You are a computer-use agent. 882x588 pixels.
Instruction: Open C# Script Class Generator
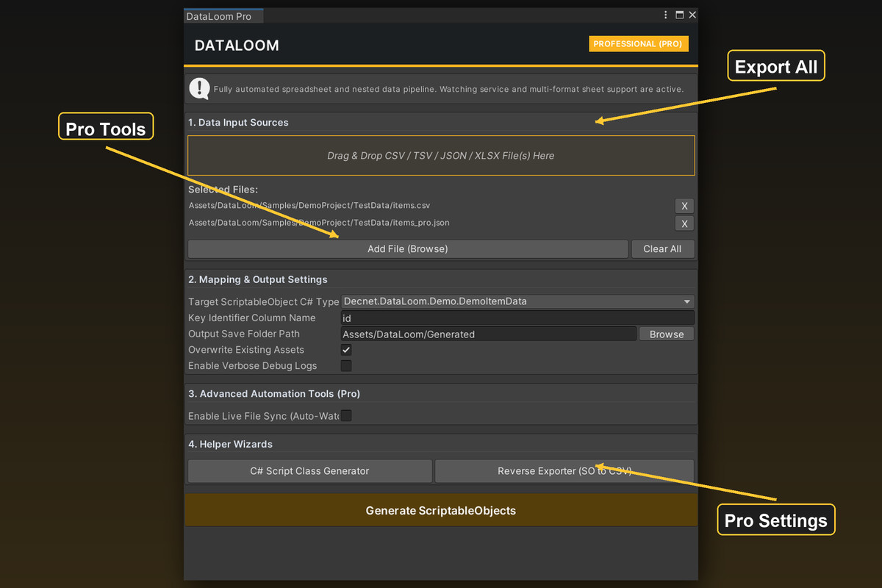pyautogui.click(x=309, y=471)
